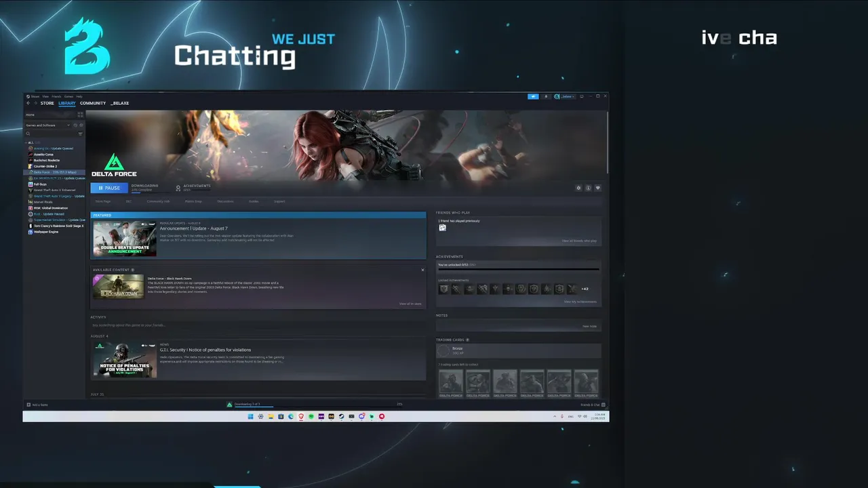Dismiss the Available Content panel

pyautogui.click(x=422, y=270)
